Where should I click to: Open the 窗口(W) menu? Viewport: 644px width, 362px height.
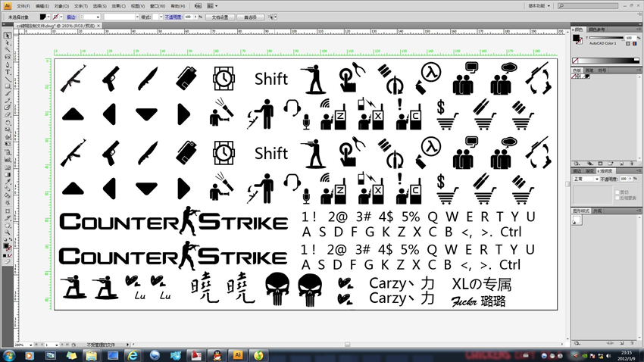tap(158, 6)
